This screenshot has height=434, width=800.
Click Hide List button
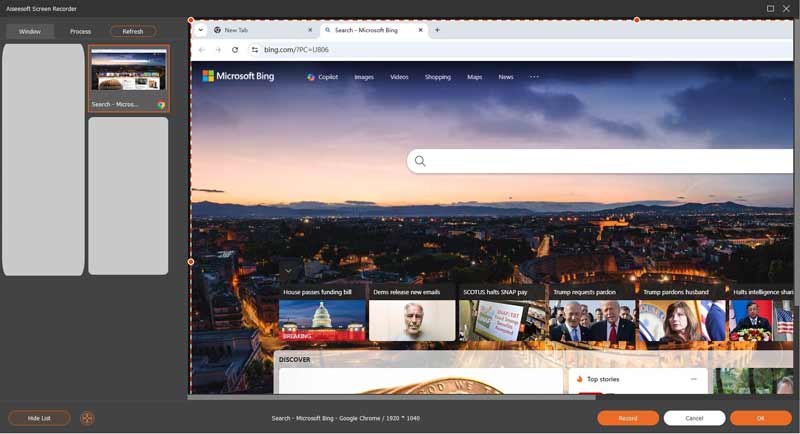40,418
